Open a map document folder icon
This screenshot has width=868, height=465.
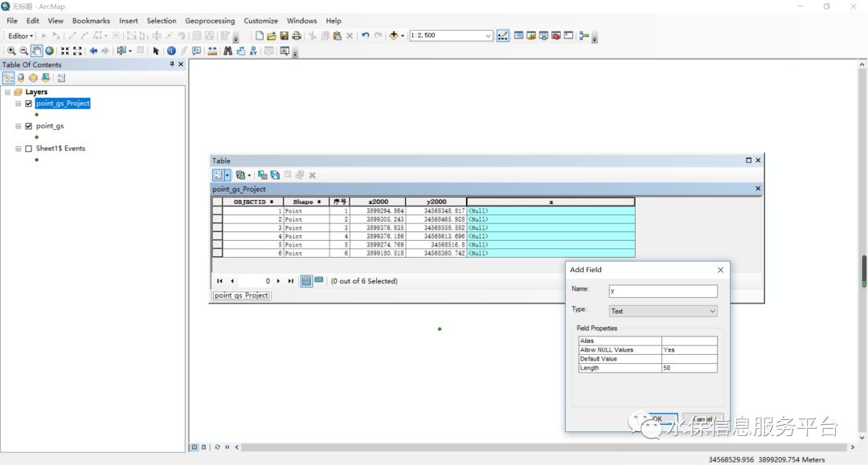click(272, 35)
